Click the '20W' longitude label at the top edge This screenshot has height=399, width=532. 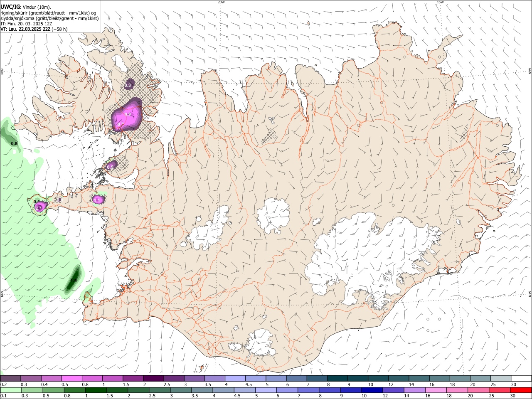tap(221, 2)
